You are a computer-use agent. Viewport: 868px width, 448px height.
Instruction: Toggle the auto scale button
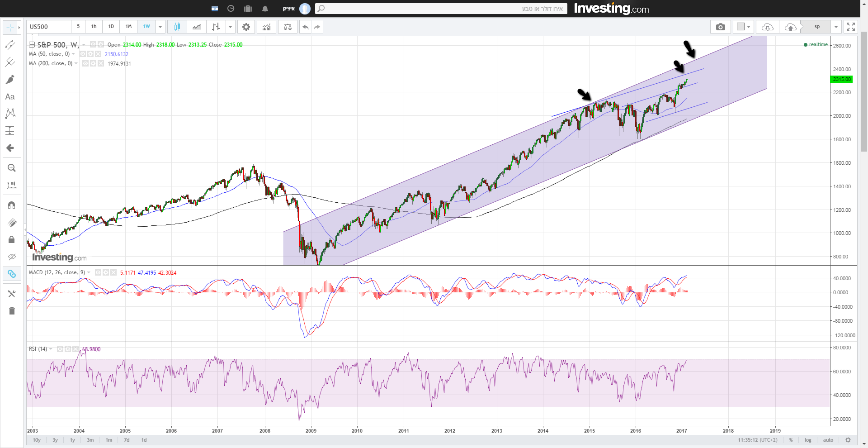pyautogui.click(x=828, y=440)
